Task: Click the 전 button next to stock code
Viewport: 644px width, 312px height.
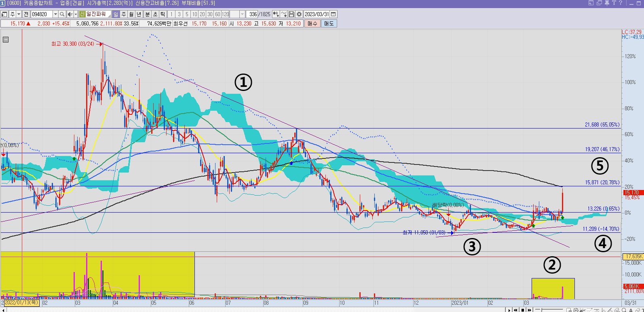Action: (x=26, y=14)
